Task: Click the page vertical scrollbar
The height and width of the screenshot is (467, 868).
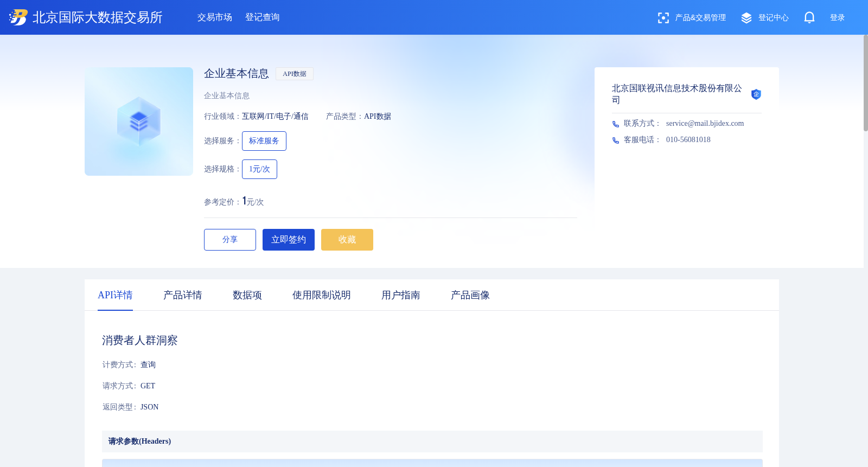Action: pos(866,83)
